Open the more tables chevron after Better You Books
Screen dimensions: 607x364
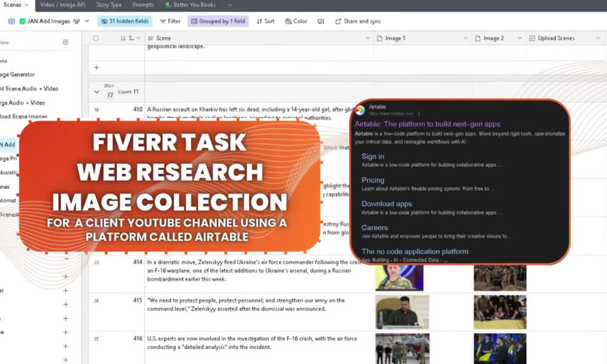(x=230, y=5)
